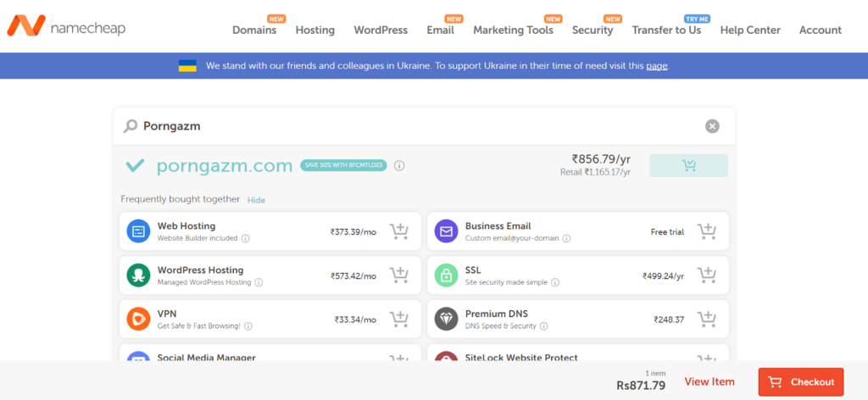Open the Marketing Tools menu
The image size is (868, 400).
tap(513, 30)
